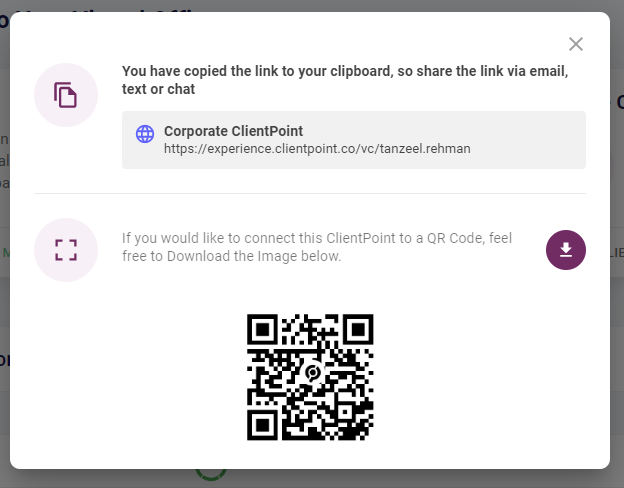624x488 pixels.
Task: Close the share link dialog
Action: point(575,44)
